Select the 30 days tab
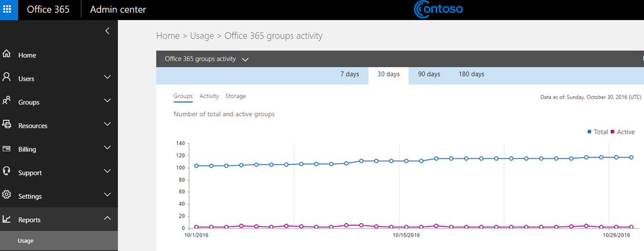 coord(389,75)
